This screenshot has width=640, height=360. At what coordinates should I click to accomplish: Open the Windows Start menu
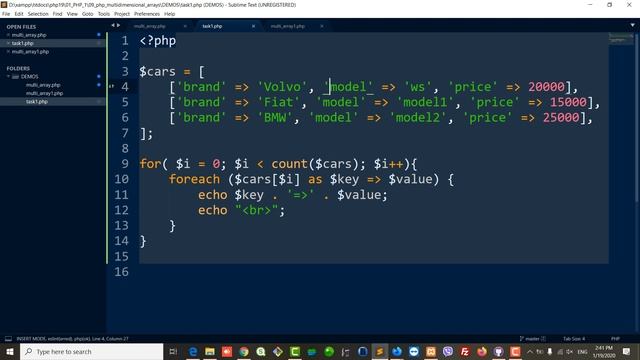click(10, 351)
